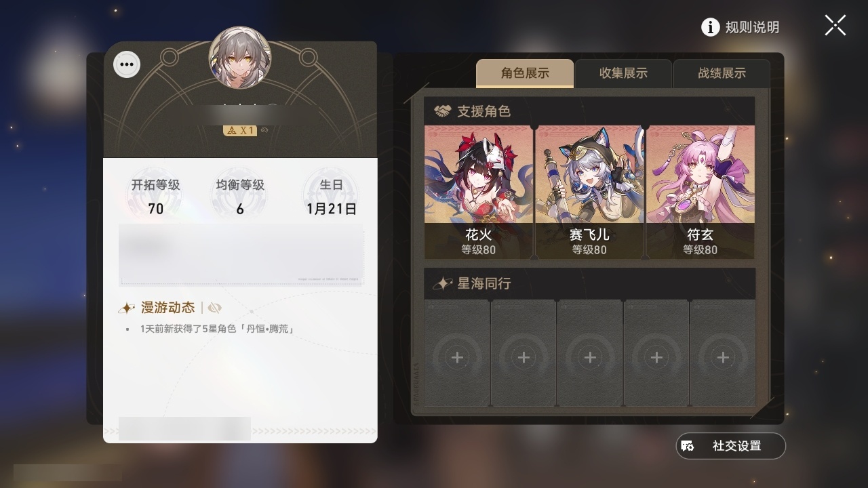Image resolution: width=868 pixels, height=488 pixels.
Task: Open the 战绩展示 tab
Action: (x=722, y=73)
